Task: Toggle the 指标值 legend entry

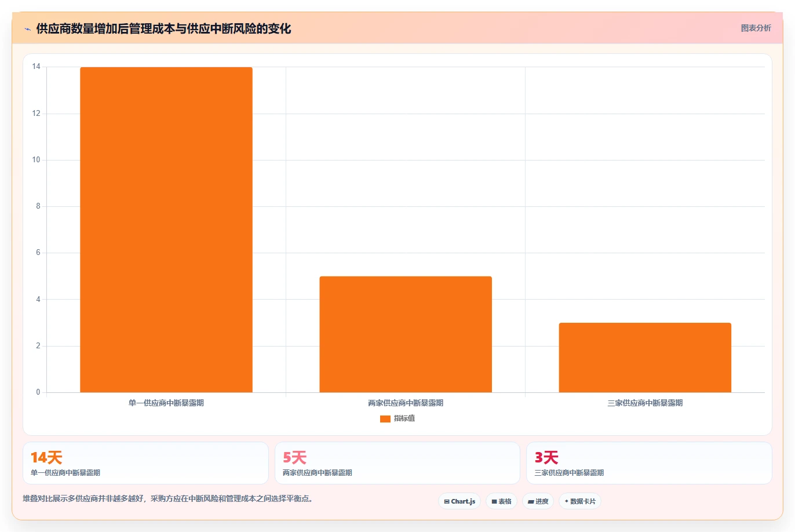Action: point(397,418)
